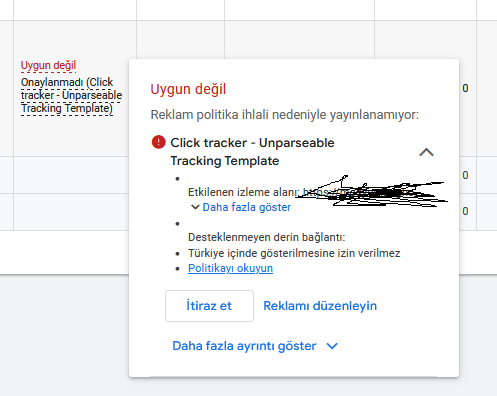This screenshot has height=396, width=497.
Task: Click the İtiraz et button
Action: (x=209, y=306)
